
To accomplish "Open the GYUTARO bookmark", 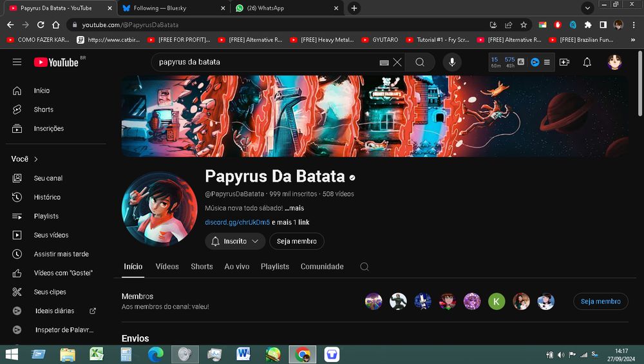I will coord(380,40).
